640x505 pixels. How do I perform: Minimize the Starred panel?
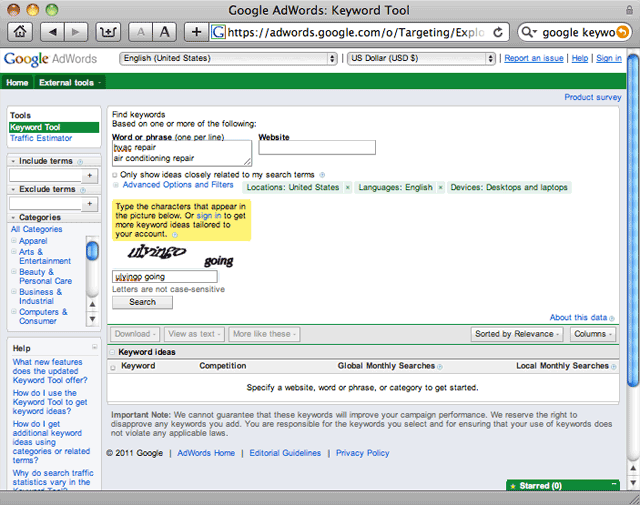[x=613, y=484]
